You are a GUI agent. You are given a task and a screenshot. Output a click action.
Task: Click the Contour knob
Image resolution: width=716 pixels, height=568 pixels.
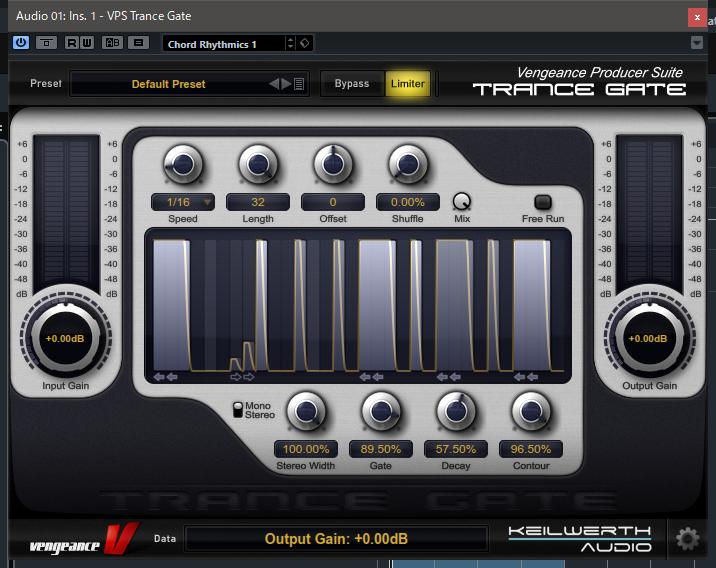click(x=531, y=411)
